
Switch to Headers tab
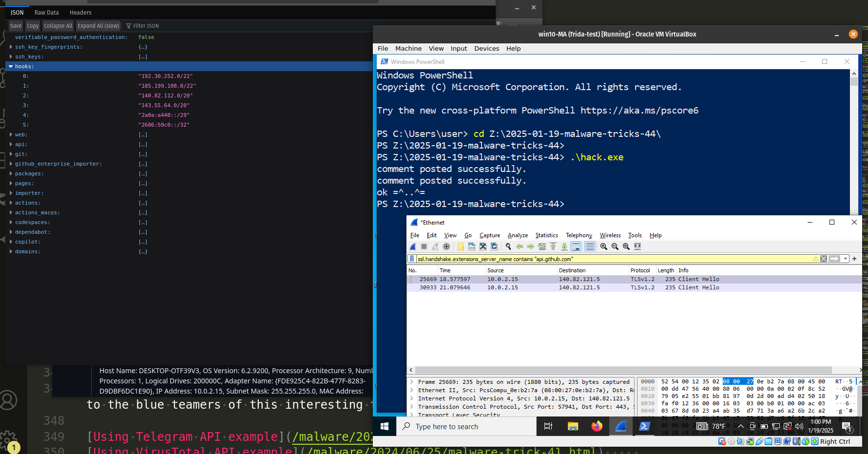pos(80,13)
